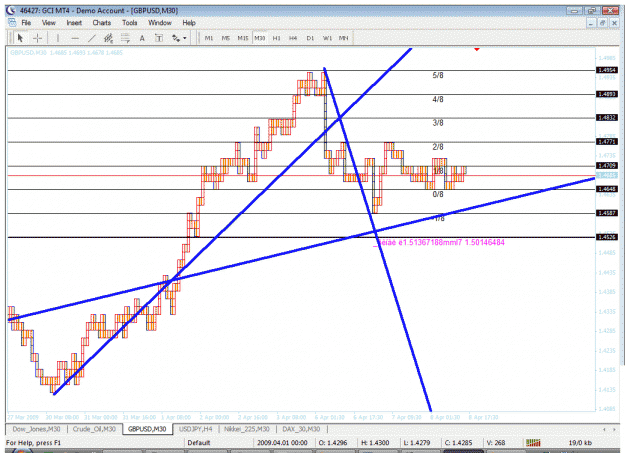Select the horizontal line tool

(x=75, y=38)
